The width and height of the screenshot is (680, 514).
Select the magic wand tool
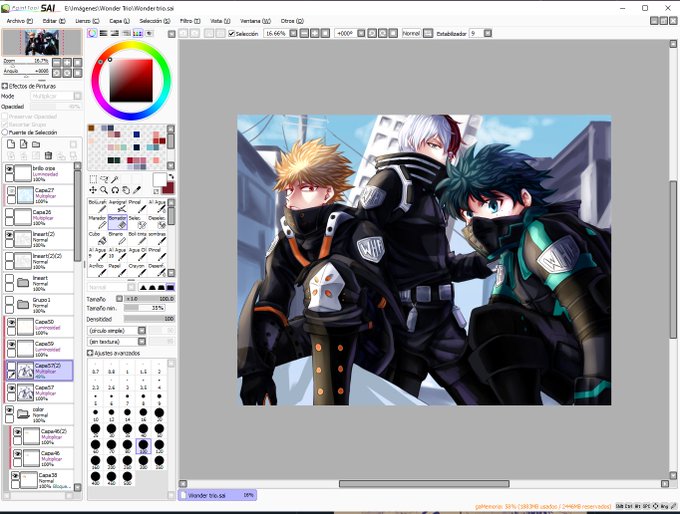click(x=115, y=179)
